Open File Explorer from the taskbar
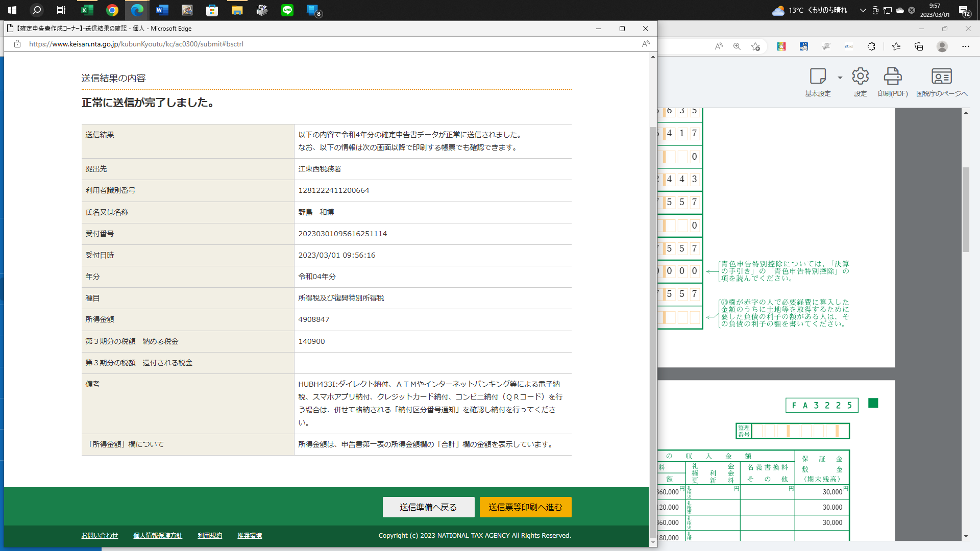Image resolution: width=980 pixels, height=551 pixels. point(237,10)
